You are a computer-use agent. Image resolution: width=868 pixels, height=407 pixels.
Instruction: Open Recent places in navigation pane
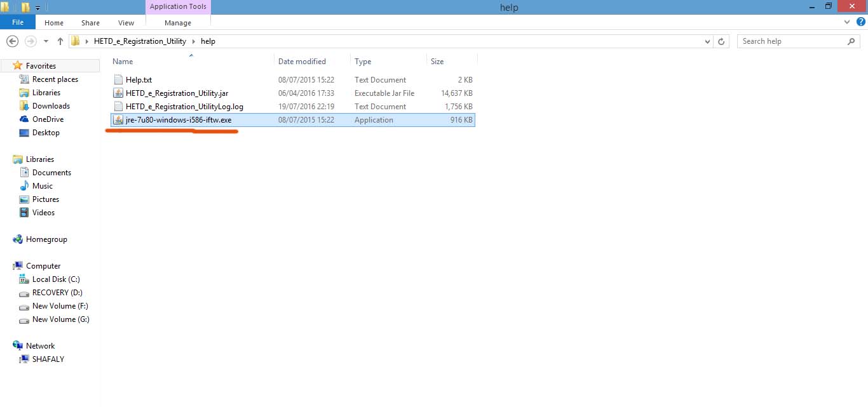[55, 79]
